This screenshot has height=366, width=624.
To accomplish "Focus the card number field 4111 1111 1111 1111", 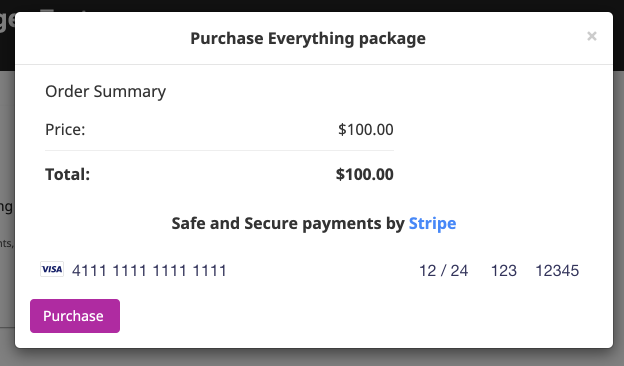I will (149, 271).
